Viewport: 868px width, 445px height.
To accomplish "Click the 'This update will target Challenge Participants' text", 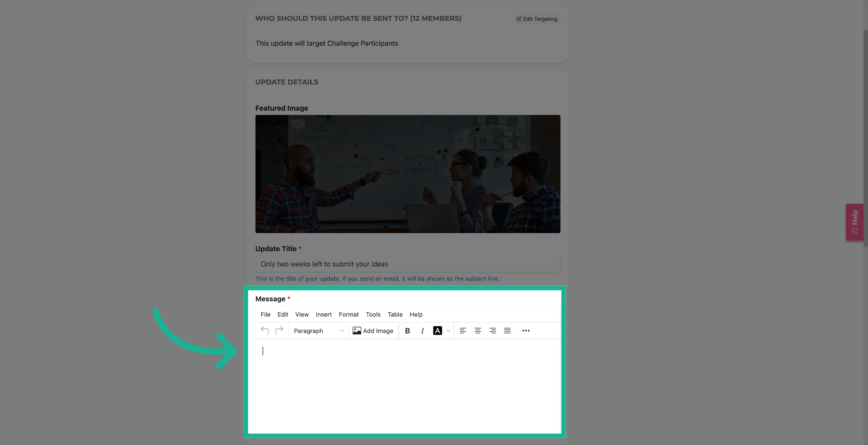I will [326, 43].
